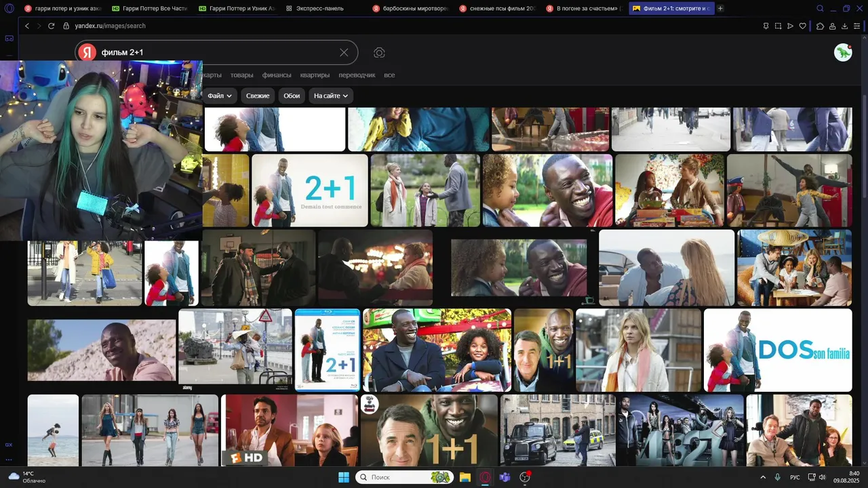Open the все categories link
Viewport: 868px width, 488px height.
click(389, 75)
